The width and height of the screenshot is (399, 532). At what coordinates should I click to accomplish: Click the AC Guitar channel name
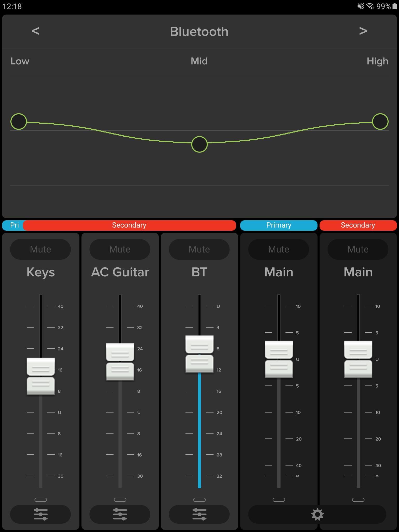click(x=120, y=272)
